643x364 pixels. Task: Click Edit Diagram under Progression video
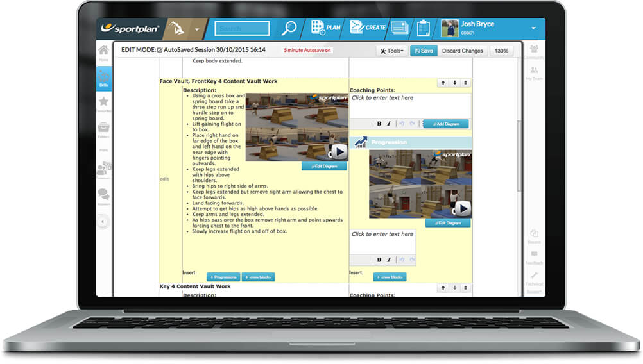(x=448, y=223)
